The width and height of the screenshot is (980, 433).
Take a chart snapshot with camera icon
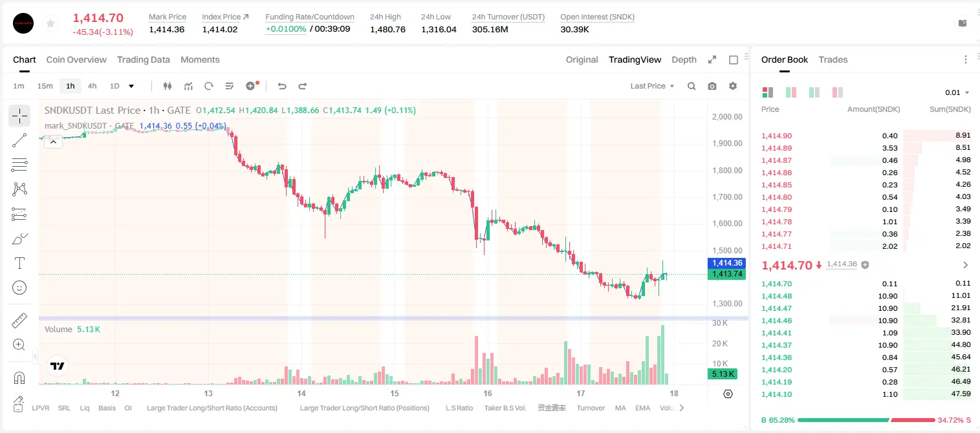(712, 86)
